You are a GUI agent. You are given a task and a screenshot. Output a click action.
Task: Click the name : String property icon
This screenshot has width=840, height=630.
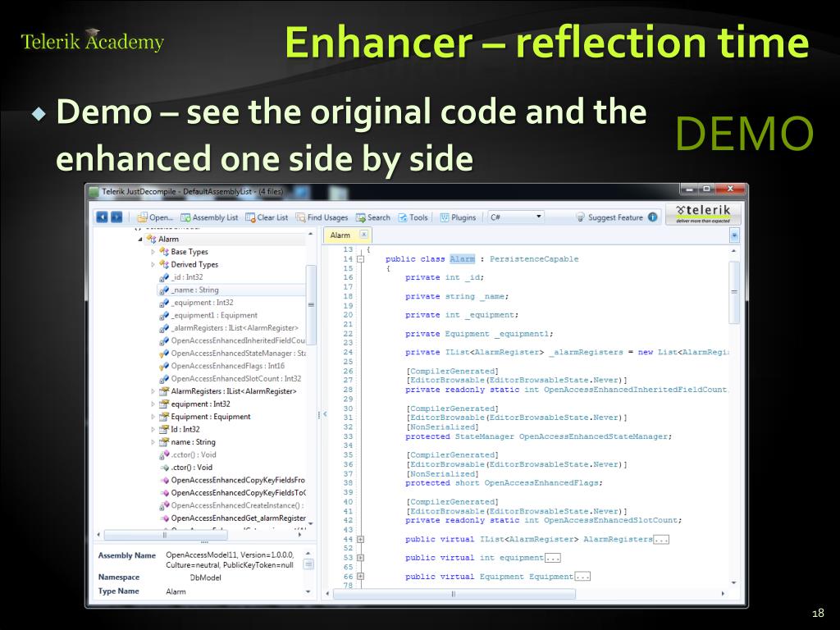click(x=164, y=442)
